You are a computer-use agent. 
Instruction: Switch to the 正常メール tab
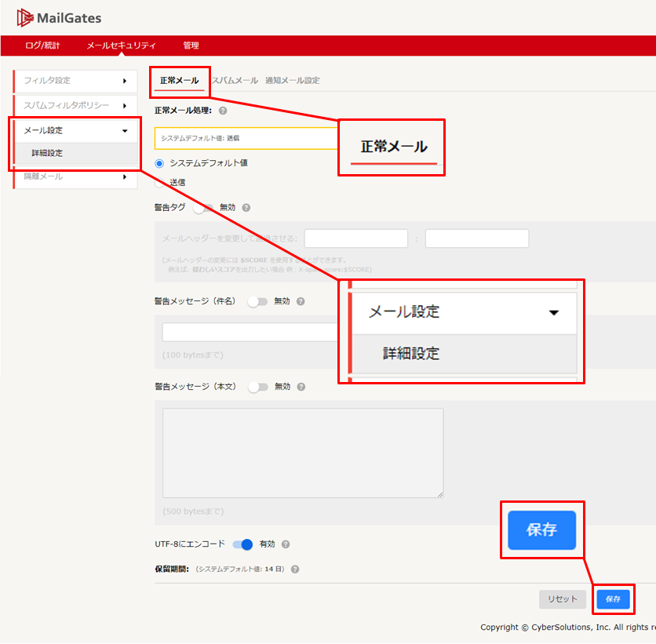179,80
